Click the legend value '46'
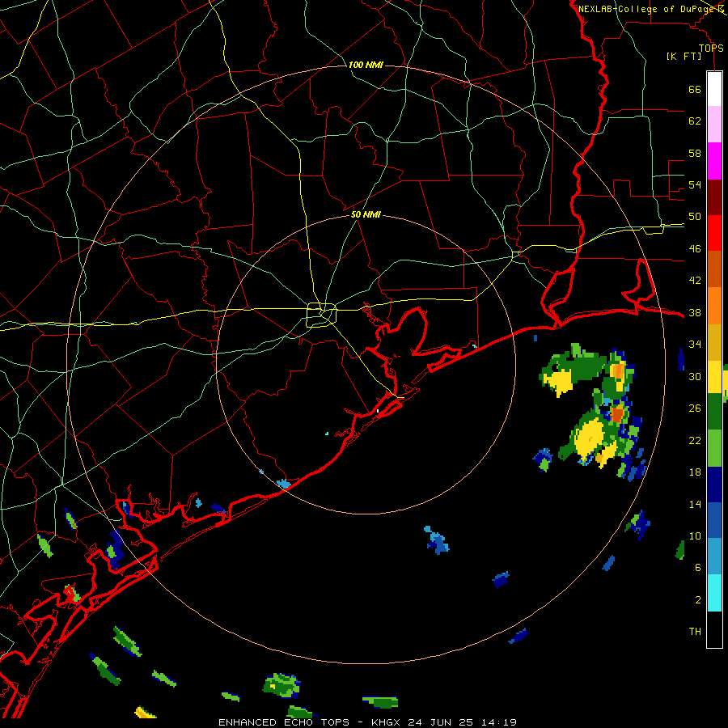728x728 pixels. (x=695, y=249)
